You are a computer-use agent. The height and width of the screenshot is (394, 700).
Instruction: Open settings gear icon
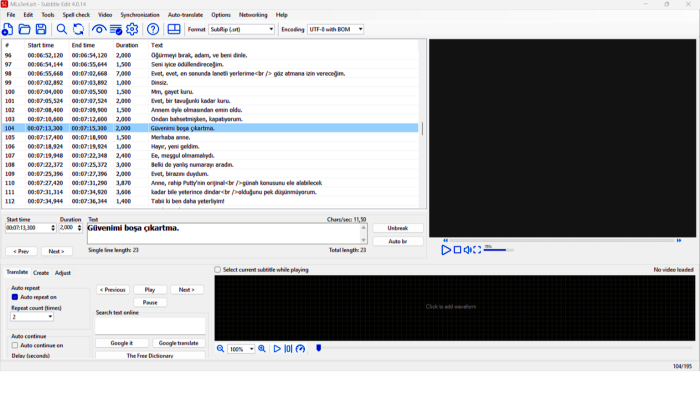click(132, 29)
